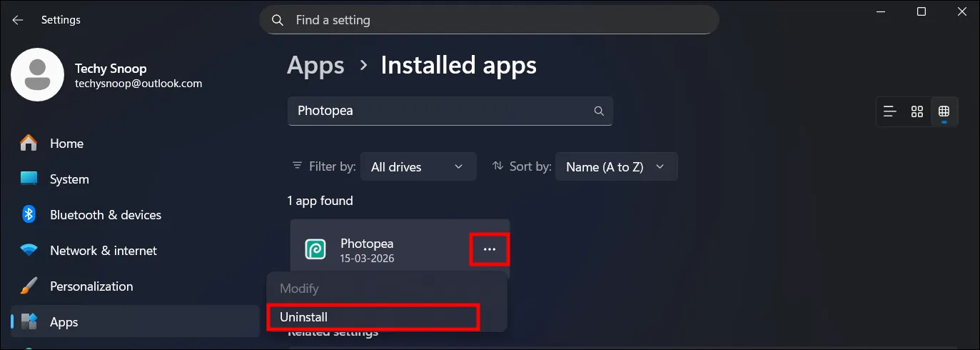Click the magnifier icon in Find a setting
Image resolution: width=980 pixels, height=350 pixels.
(x=278, y=20)
